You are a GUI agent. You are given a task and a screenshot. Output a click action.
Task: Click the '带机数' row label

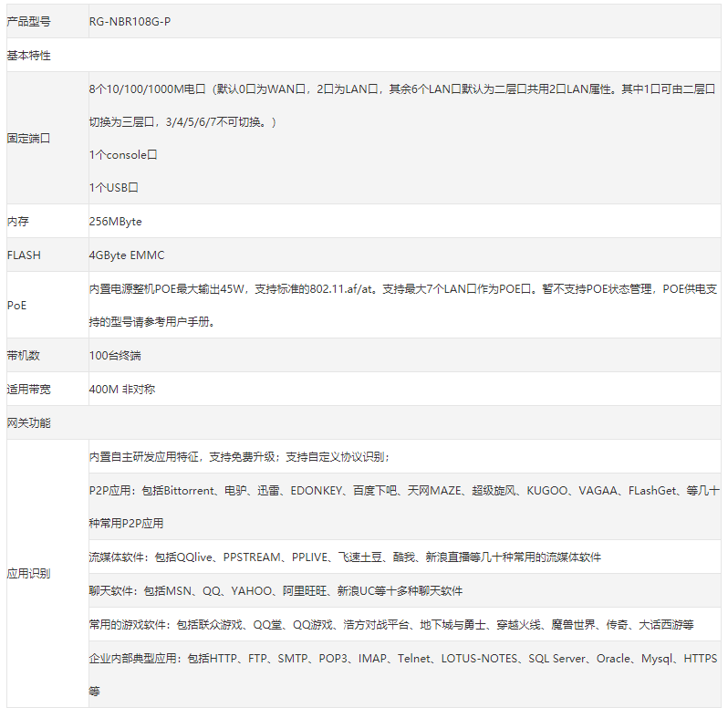[x=24, y=356]
